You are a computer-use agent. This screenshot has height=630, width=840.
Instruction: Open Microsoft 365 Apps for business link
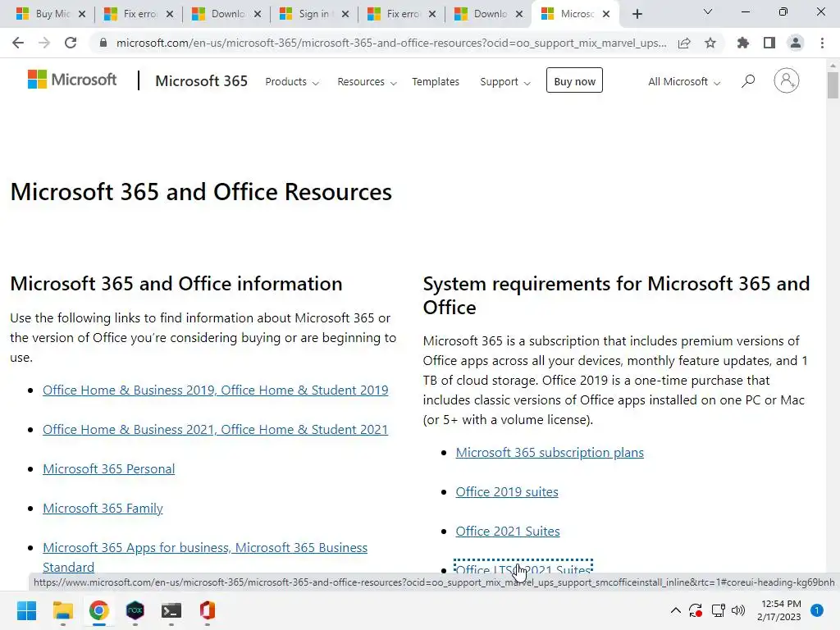[x=205, y=557]
